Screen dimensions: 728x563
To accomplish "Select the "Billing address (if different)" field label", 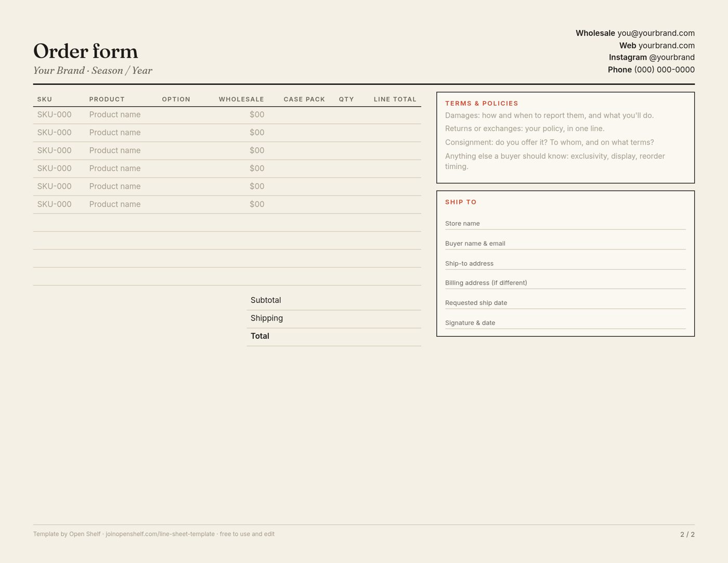I will pos(486,283).
